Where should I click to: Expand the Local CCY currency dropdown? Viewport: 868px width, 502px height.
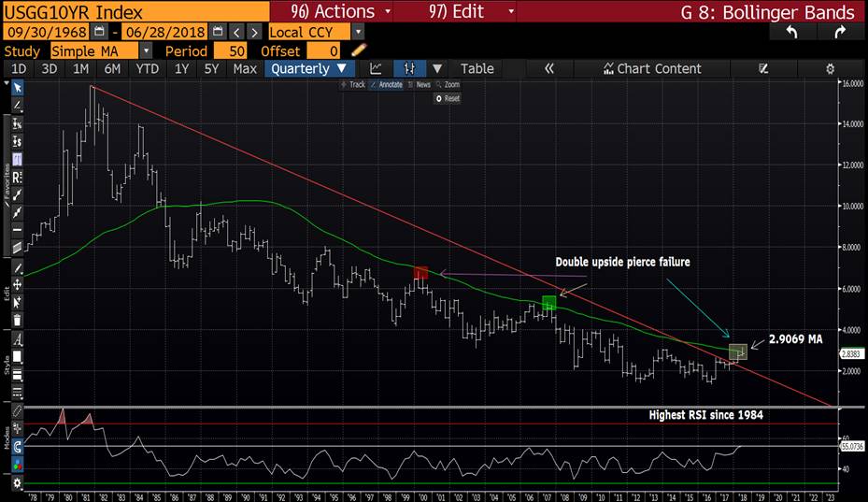point(359,32)
